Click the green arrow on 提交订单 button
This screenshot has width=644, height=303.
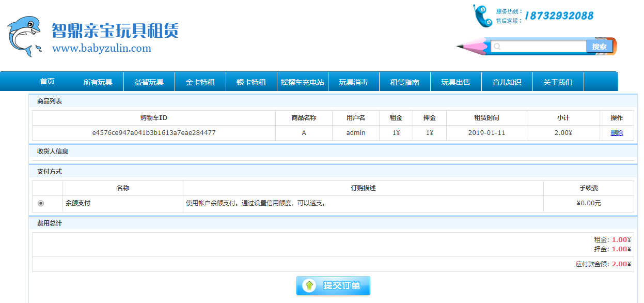tap(309, 285)
